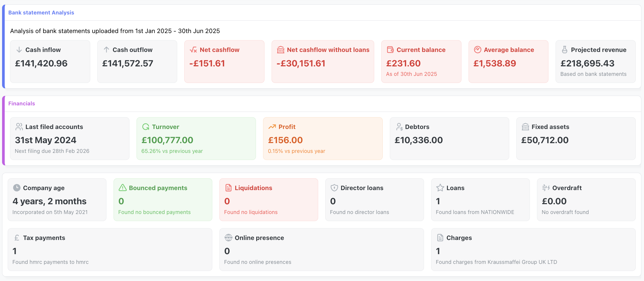Click the flask icon on Projected revenue

tap(564, 50)
